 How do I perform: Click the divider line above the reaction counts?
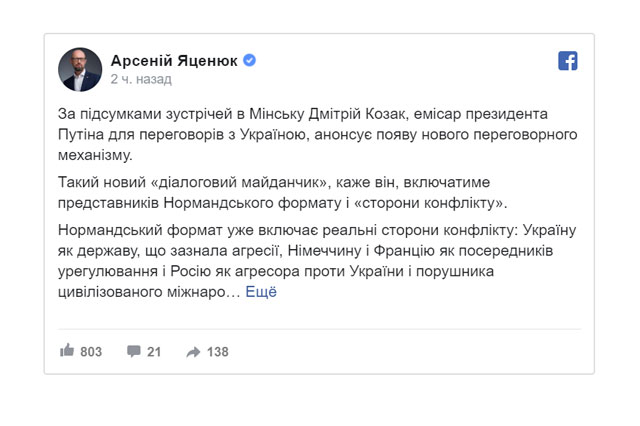[319, 329]
